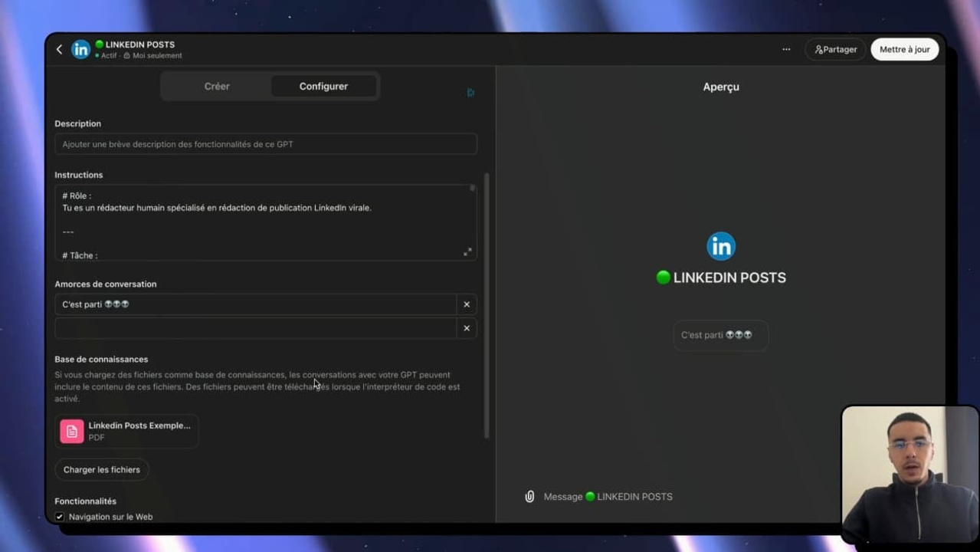
Task: Click the empty conversation starter field
Action: (255, 328)
